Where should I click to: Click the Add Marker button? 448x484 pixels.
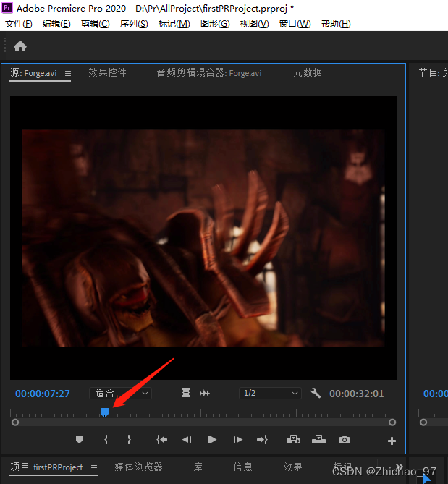(x=79, y=440)
